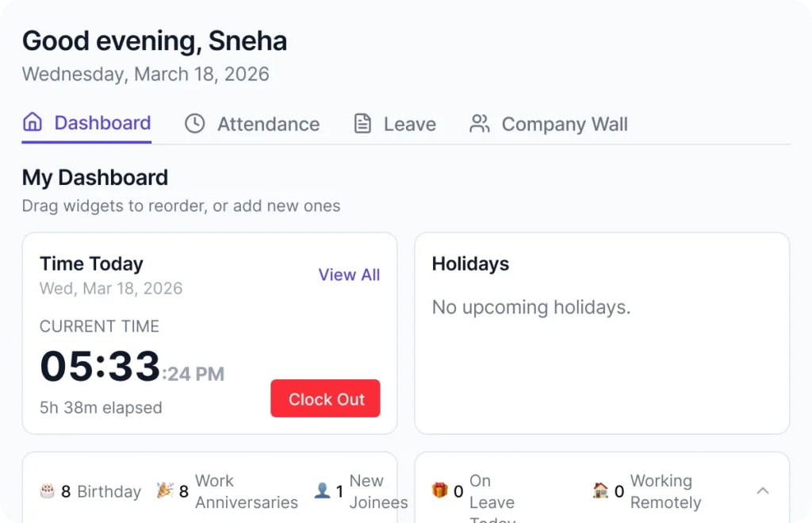
Task: Open the View All link
Action: [349, 275]
